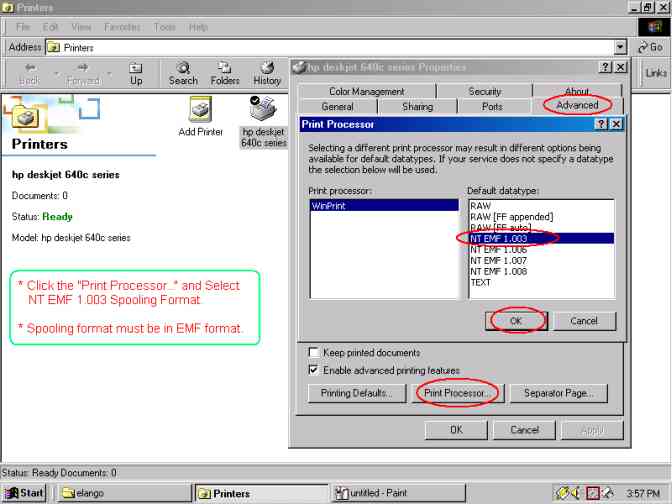
Task: Switch to the Color Management tab
Action: (367, 92)
